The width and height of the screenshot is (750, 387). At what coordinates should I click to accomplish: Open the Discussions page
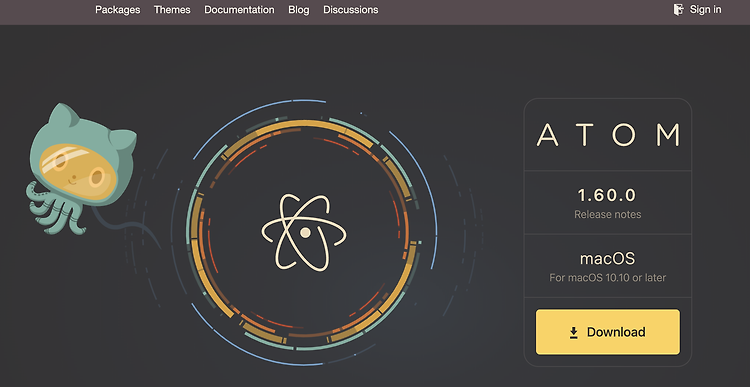click(x=351, y=10)
